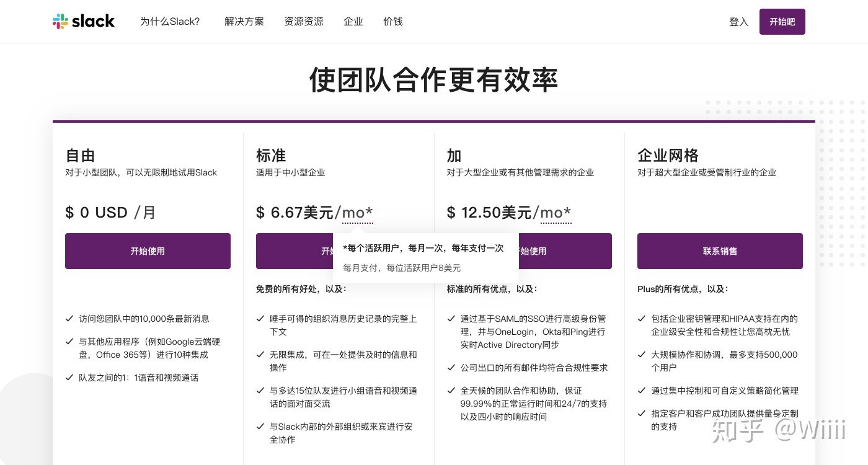Click 免费的所有好处，以及 heading

pos(301,289)
